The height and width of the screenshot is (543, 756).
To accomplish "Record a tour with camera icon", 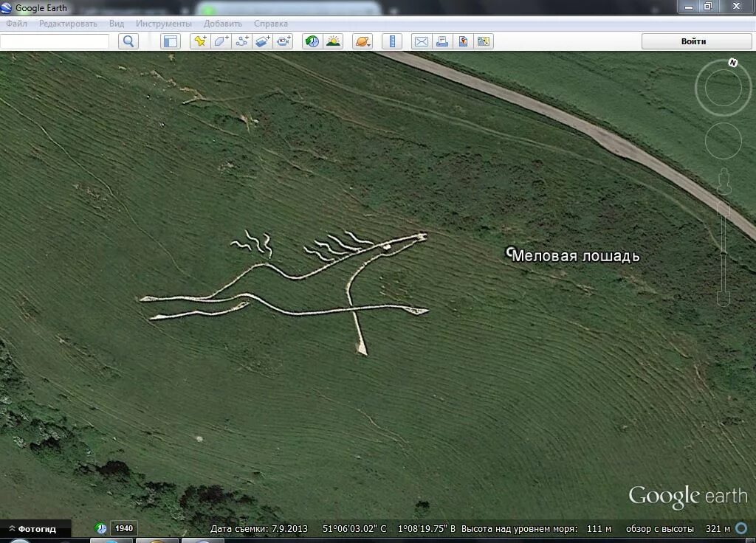I will [283, 41].
